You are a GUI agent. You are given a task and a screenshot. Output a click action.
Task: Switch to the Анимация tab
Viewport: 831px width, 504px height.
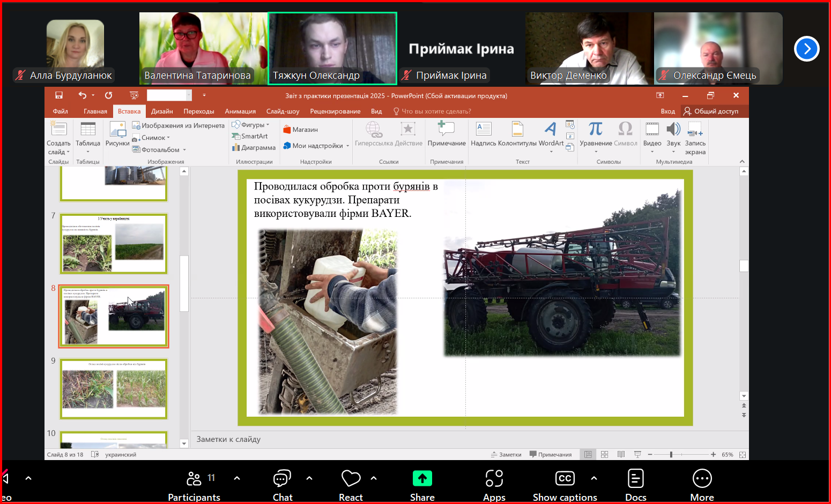[240, 111]
